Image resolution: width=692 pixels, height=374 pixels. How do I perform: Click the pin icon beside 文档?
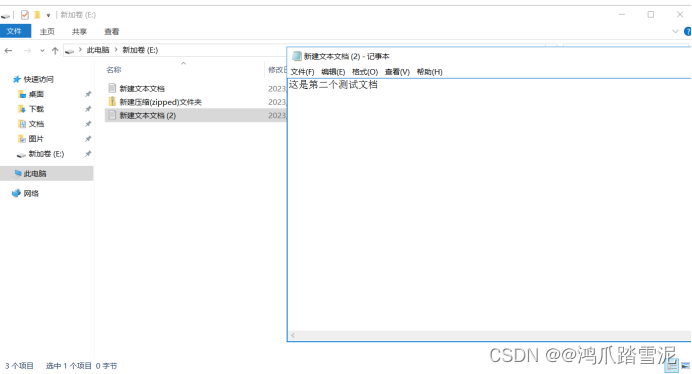coord(88,124)
